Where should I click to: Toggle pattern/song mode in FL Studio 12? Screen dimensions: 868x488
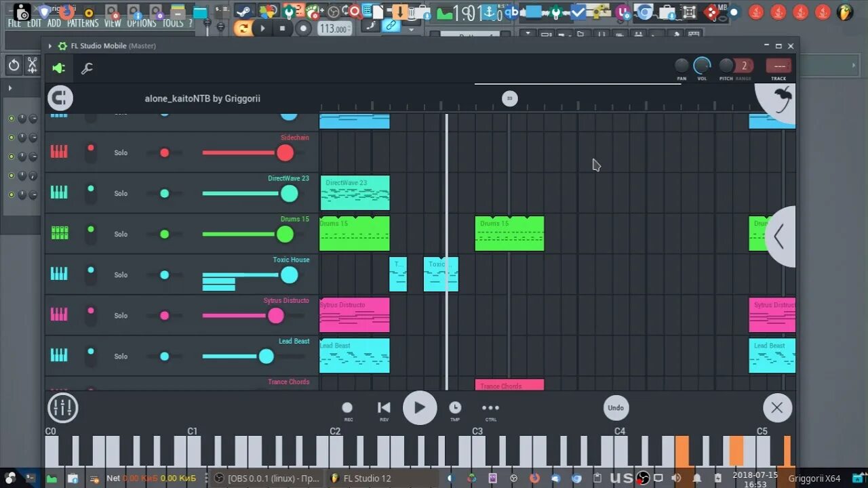click(x=242, y=28)
